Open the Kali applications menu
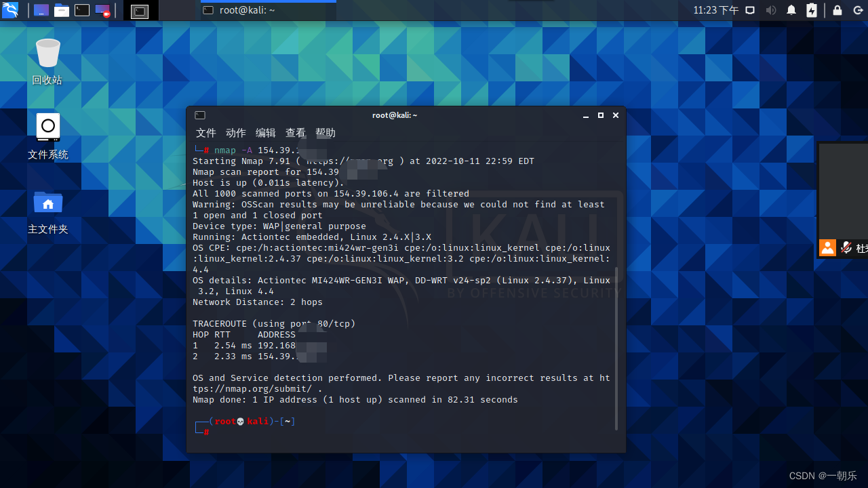The width and height of the screenshot is (868, 488). click(x=10, y=10)
